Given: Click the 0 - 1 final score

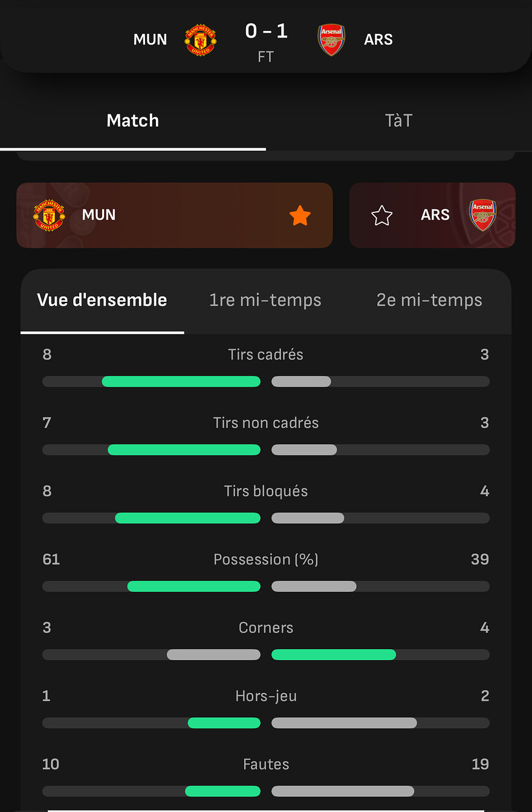Looking at the screenshot, I should click(266, 31).
